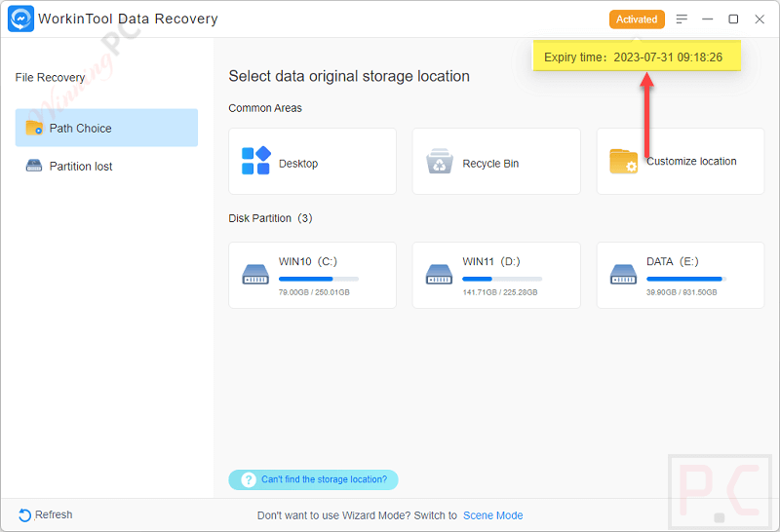Screen dimensions: 780x532
Task: Click the WIN10 (C:) drive icon
Action: pyautogui.click(x=255, y=275)
